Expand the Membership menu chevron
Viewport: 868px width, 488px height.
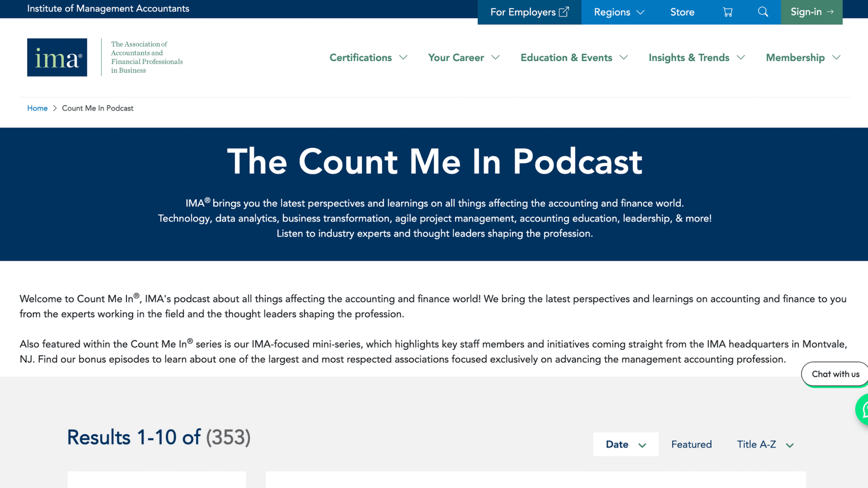pyautogui.click(x=836, y=57)
